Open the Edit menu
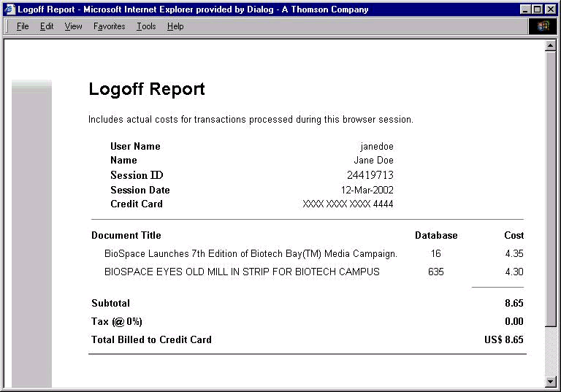 coord(47,26)
